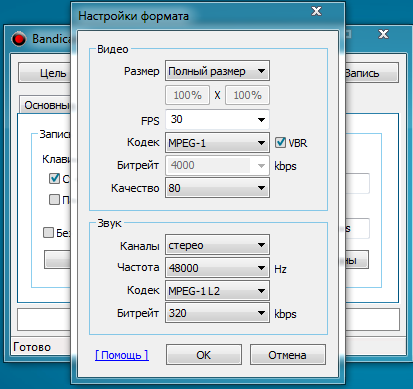This screenshot has height=389, width=413.
Task: Open the Размер dropdown (Полный размер)
Action: [217, 71]
